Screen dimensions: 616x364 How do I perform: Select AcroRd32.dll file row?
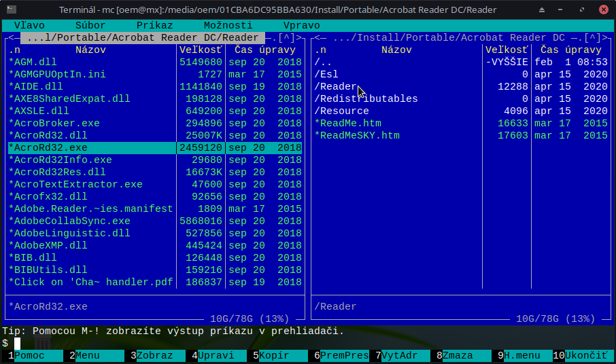pos(155,135)
